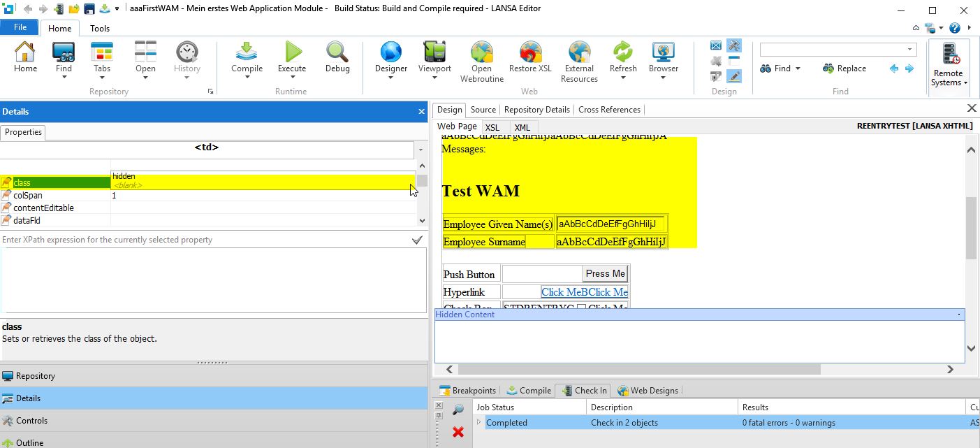The image size is (980, 448).
Task: Click the Restore XSL icon
Action: (x=530, y=52)
